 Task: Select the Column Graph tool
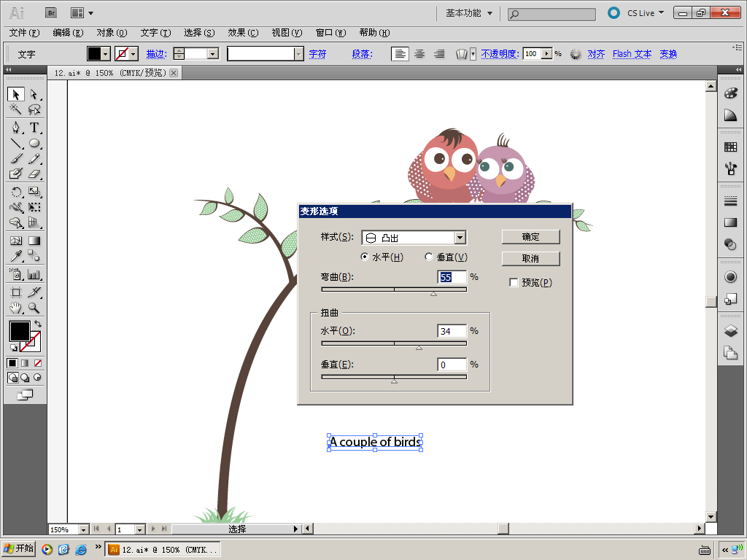(x=34, y=274)
